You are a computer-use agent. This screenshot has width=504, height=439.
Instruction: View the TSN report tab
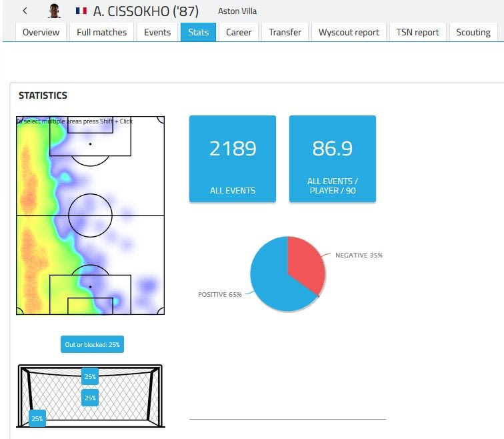pyautogui.click(x=418, y=32)
